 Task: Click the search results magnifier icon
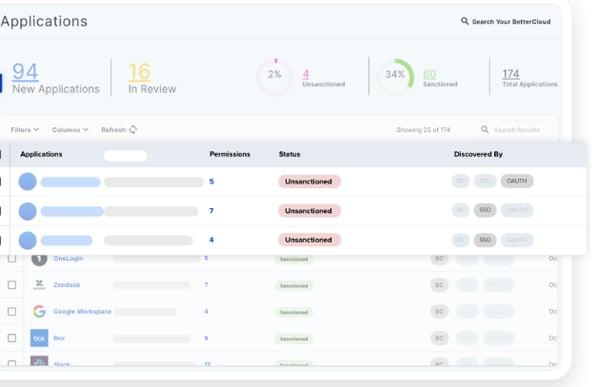click(x=485, y=130)
